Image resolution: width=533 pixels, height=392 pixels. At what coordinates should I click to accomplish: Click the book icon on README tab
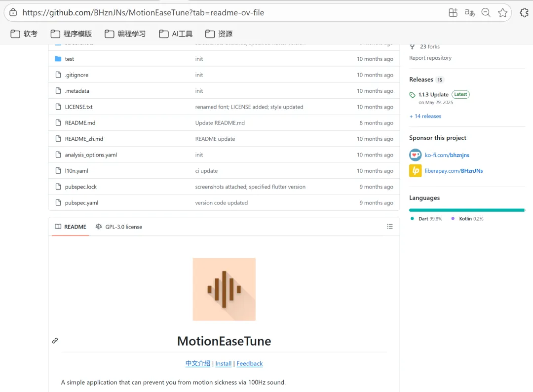tap(58, 227)
